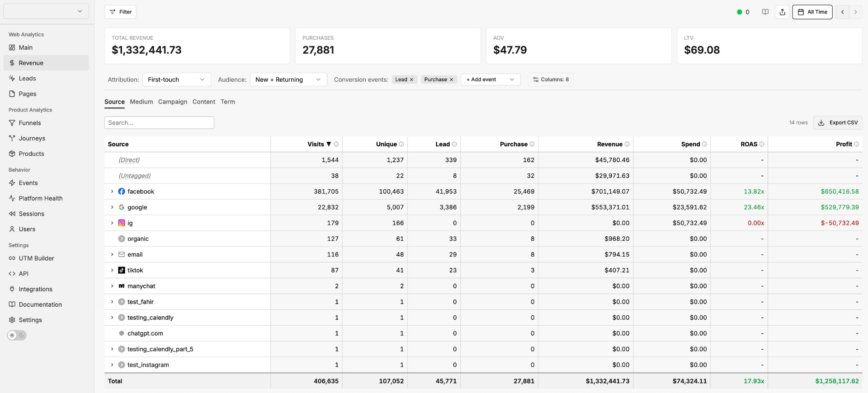The image size is (868, 393).
Task: Expand the manychat source row
Action: pyautogui.click(x=112, y=286)
